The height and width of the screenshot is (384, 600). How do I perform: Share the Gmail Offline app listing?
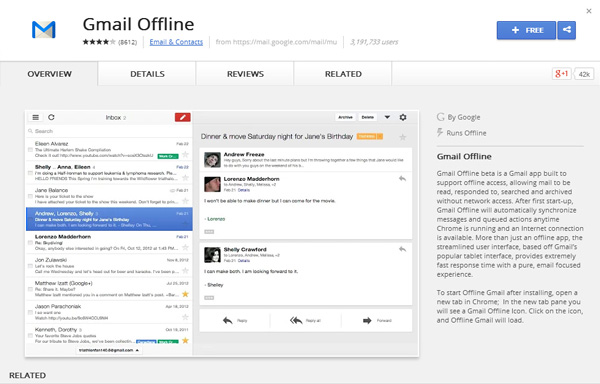tap(567, 30)
